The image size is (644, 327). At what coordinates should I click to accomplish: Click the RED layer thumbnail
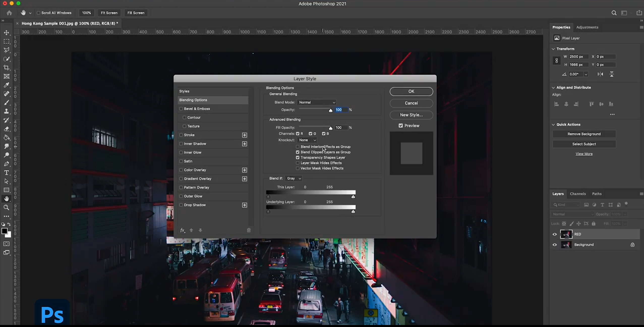566,234
